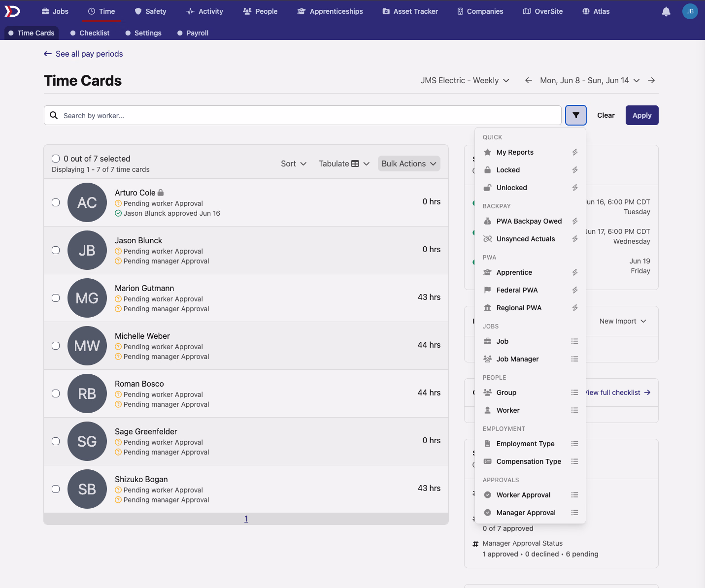This screenshot has height=588, width=705.
Task: Toggle the select-all time cards checkbox
Action: [56, 159]
